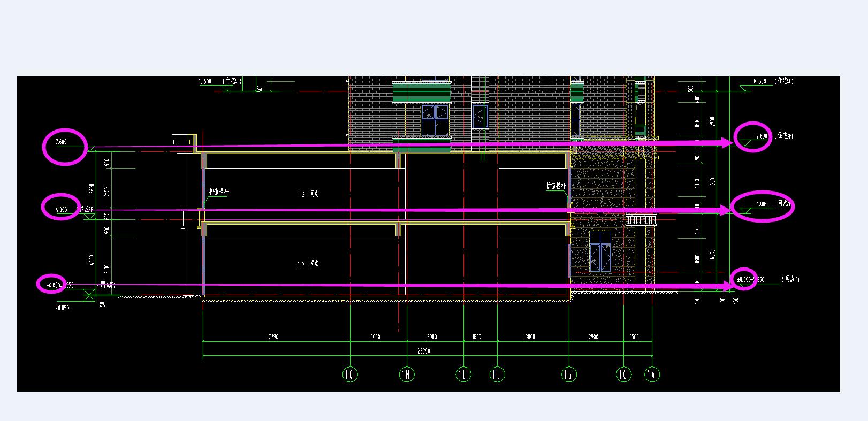Viewport: 868px width, 421px height.
Task: Click 3000 dimension between axes 1-M and 1-L
Action: tap(432, 337)
